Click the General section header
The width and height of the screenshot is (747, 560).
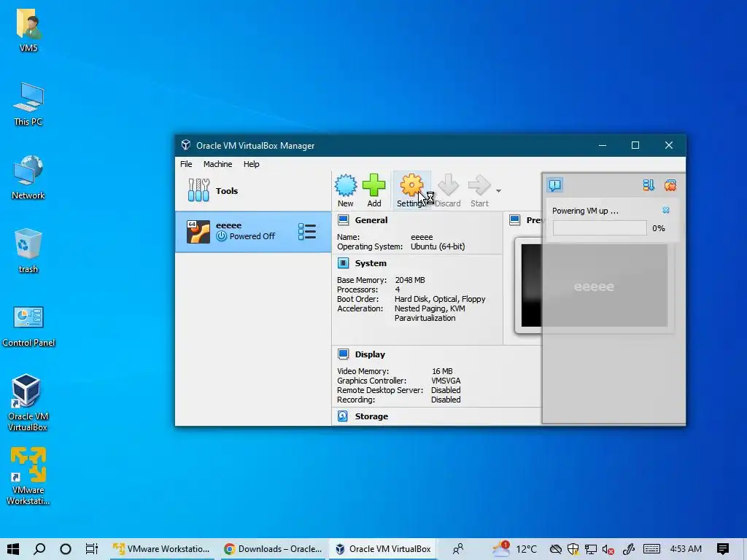371,220
